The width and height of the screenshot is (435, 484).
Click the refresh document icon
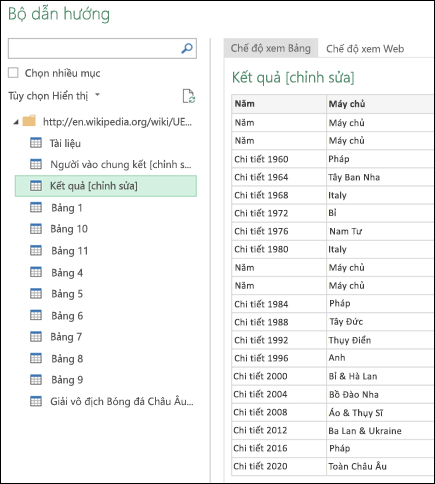click(x=189, y=96)
